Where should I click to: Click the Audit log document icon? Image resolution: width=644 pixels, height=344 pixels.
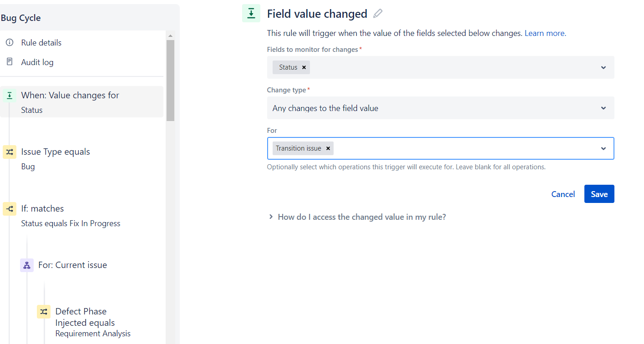point(10,62)
